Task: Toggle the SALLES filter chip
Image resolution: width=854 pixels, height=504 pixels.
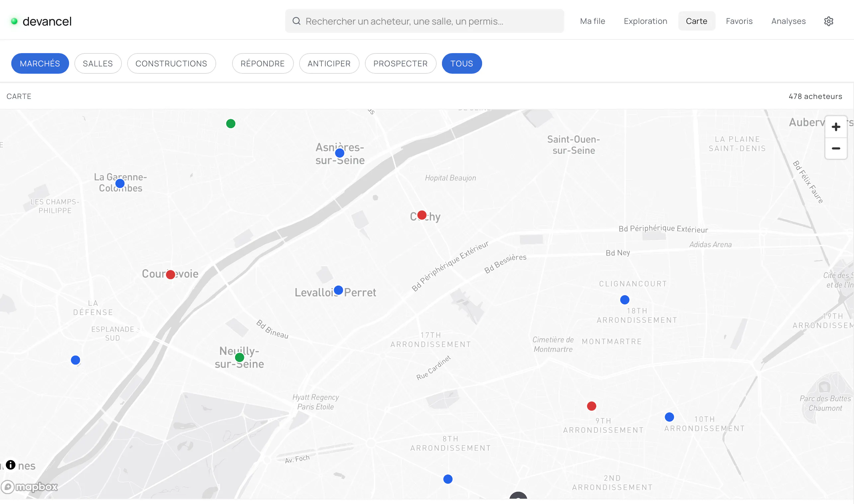Action: point(98,63)
